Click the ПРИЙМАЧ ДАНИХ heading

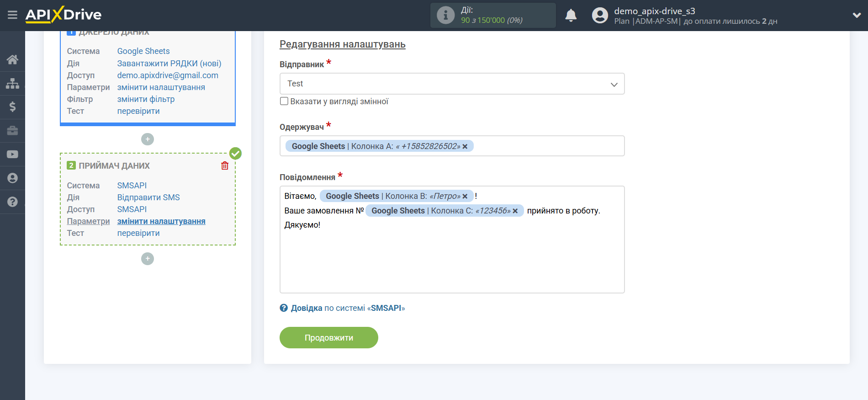click(114, 166)
